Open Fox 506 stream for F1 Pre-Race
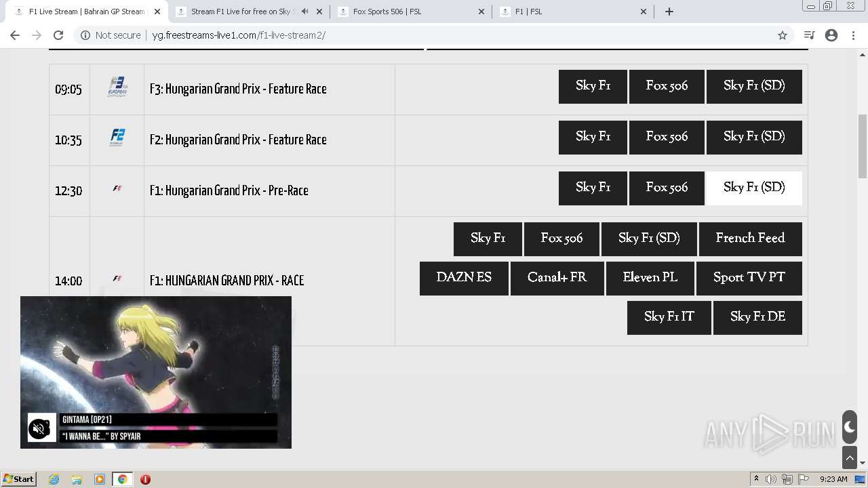 (x=667, y=188)
